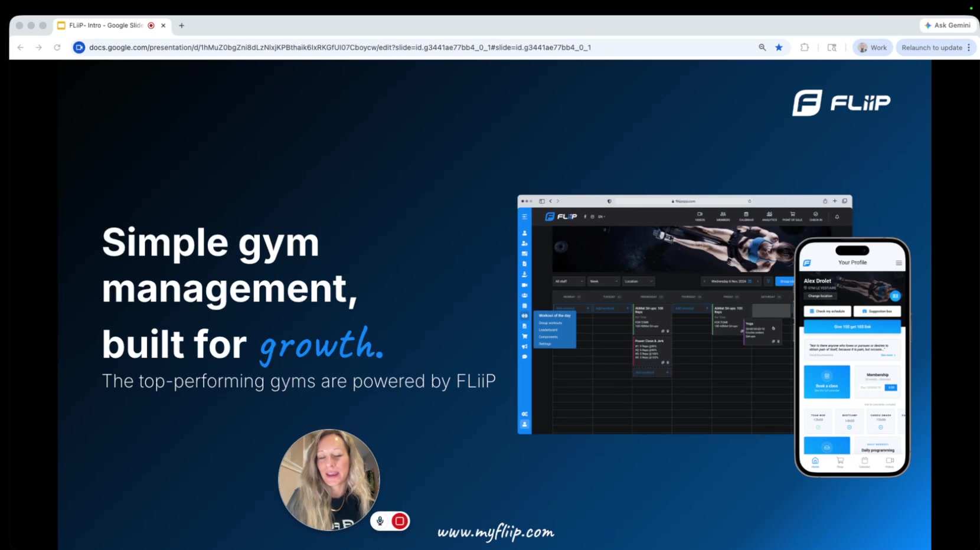Click the toolbar icon left of the Work profile
Viewport: 980px width, 550px height.
tap(832, 47)
